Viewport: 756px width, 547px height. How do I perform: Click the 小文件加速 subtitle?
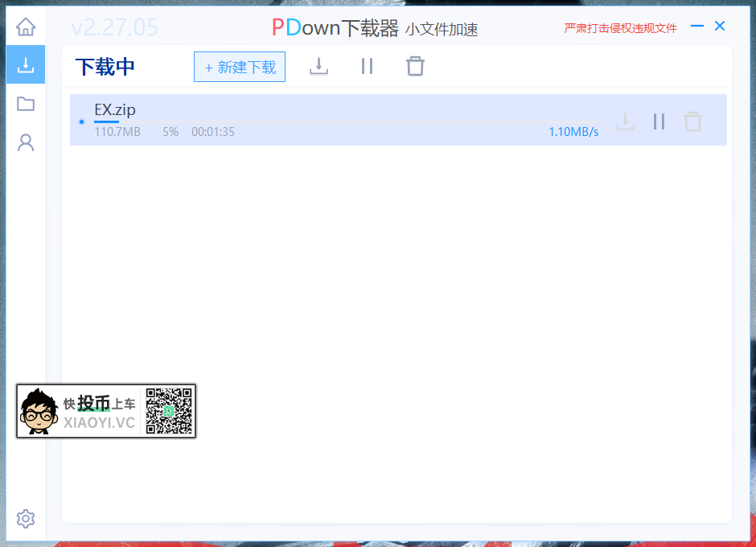click(442, 30)
